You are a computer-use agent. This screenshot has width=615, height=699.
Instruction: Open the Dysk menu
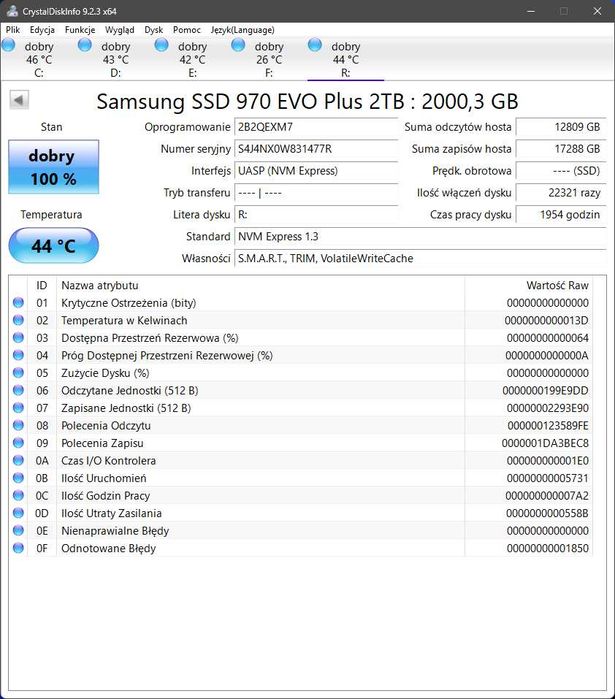click(x=154, y=30)
